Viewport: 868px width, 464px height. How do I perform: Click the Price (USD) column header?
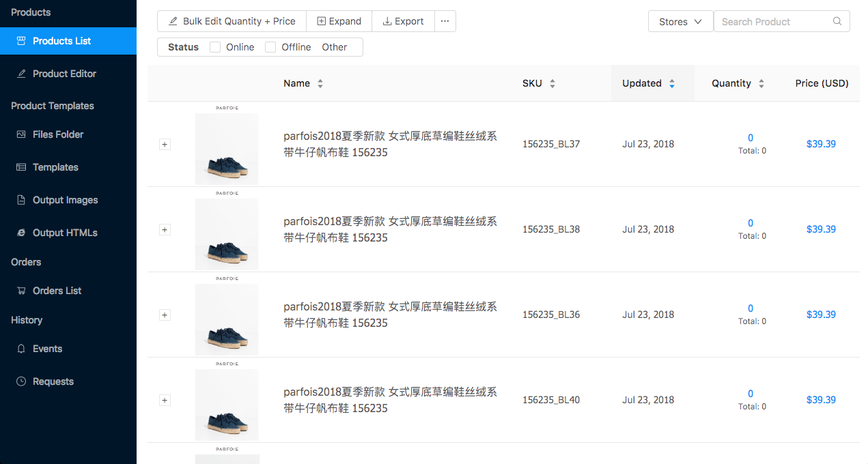pos(822,83)
